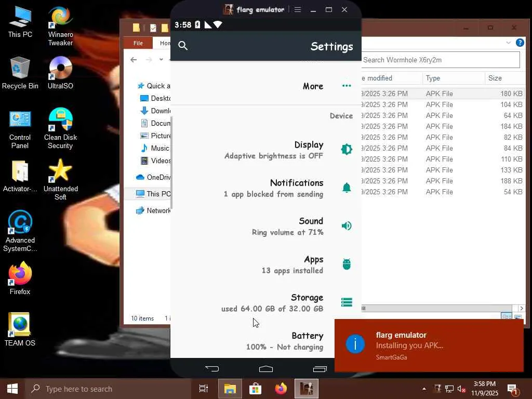Tap the Android back navigation button
This screenshot has height=399, width=532.
(212, 369)
